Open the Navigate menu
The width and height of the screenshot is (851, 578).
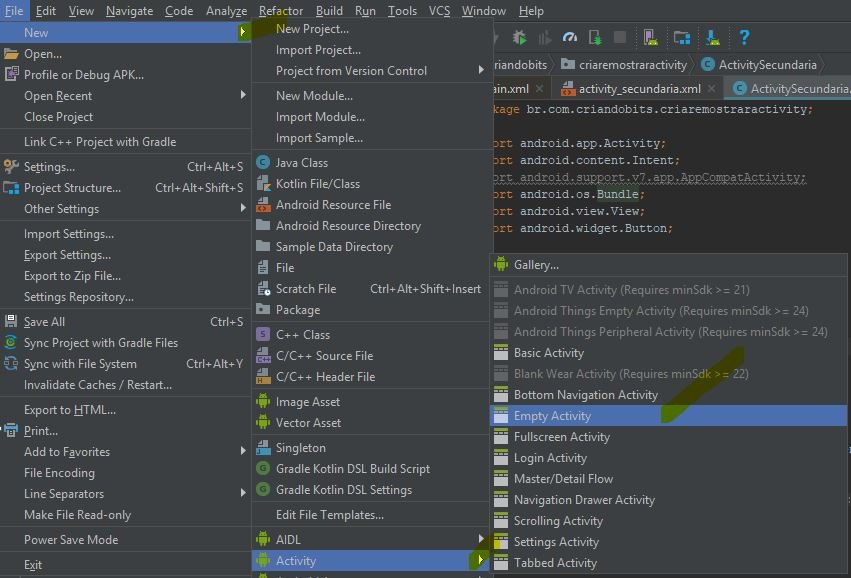pyautogui.click(x=129, y=11)
